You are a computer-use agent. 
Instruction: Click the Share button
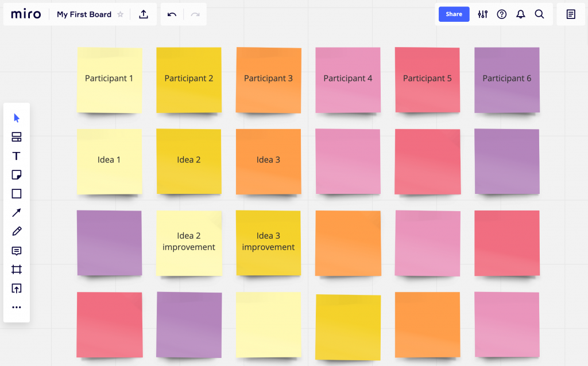454,14
